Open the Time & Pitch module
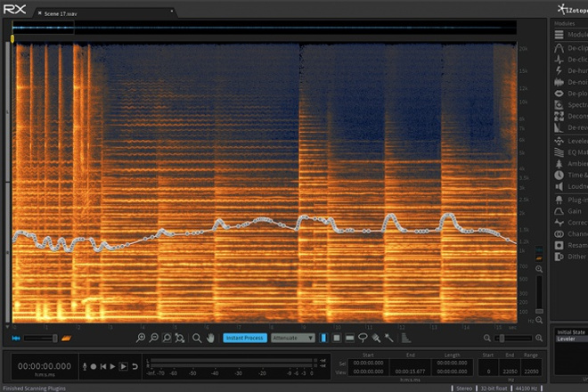 click(x=571, y=175)
